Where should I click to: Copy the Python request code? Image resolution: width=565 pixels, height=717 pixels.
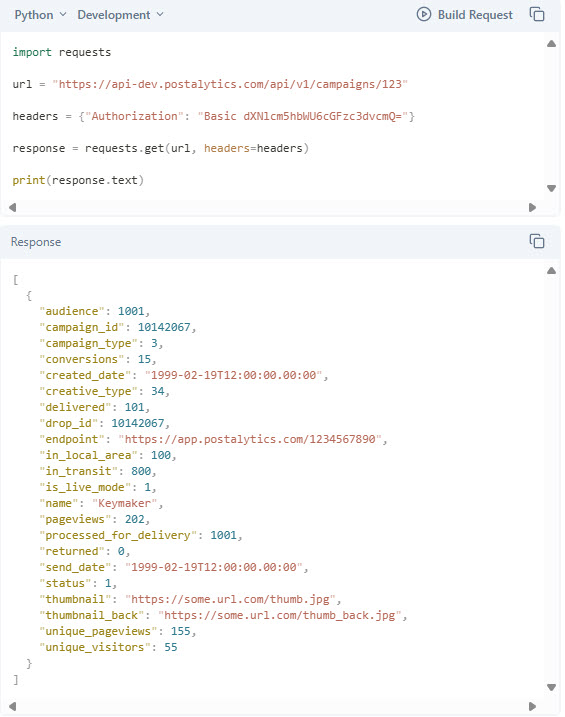point(537,15)
